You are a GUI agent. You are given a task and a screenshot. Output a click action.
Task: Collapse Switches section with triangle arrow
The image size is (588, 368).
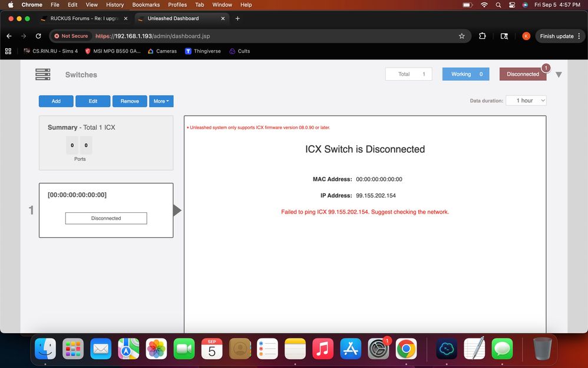point(559,75)
